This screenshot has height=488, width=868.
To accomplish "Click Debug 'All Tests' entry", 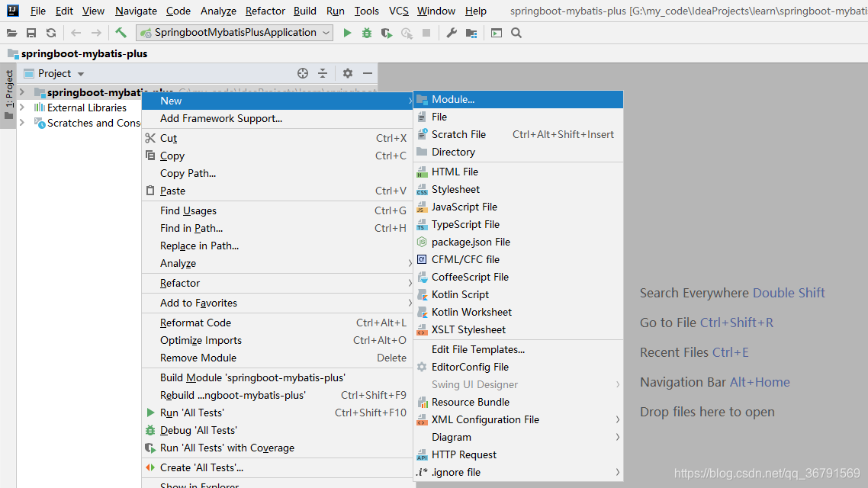I will tap(278, 431).
